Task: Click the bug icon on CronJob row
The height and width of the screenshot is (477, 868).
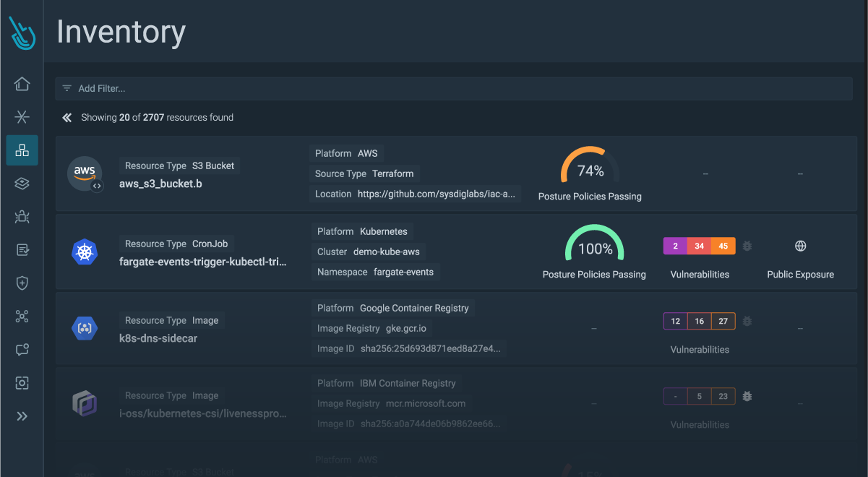Action: pos(747,246)
